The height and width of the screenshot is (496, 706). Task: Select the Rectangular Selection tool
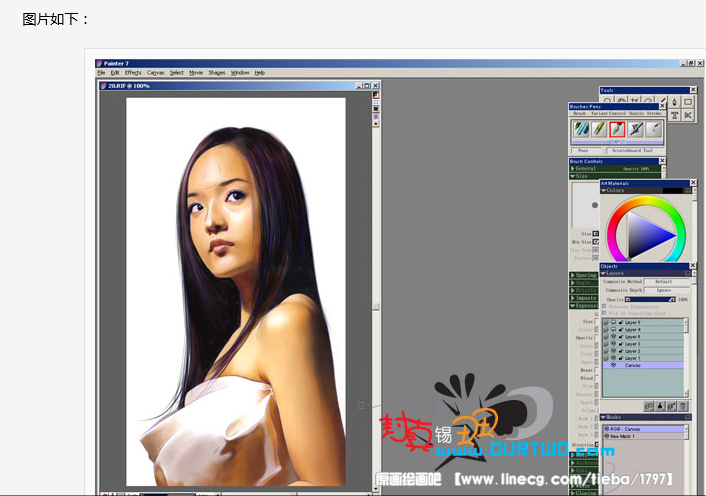[688, 102]
